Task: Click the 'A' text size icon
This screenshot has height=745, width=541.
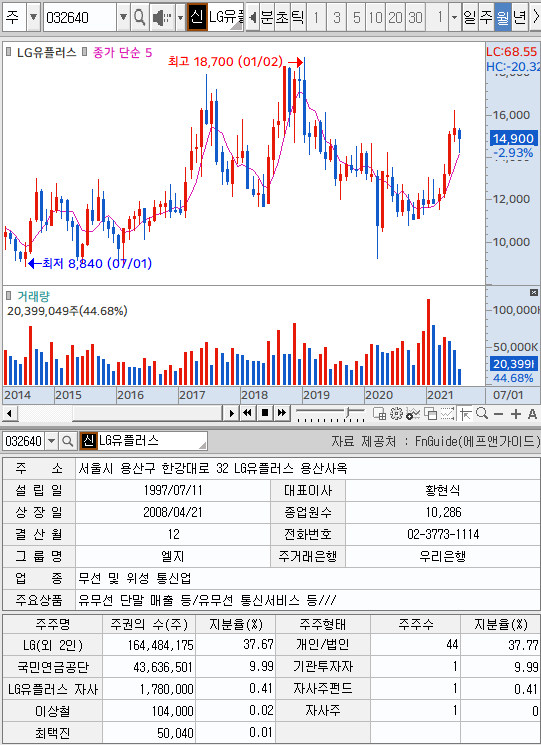Action: tap(532, 414)
